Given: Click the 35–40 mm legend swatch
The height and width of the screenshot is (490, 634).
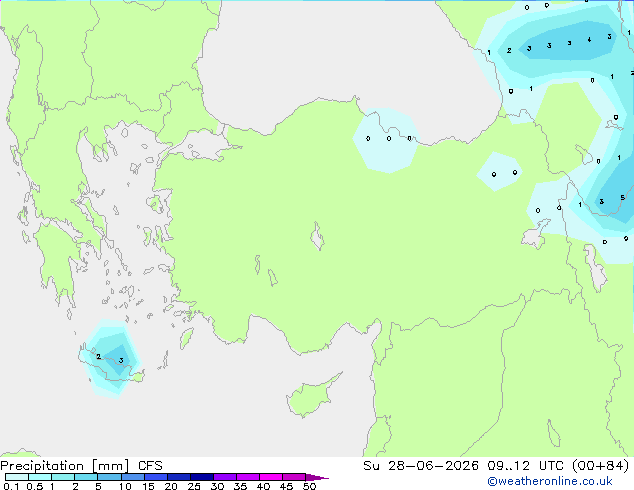Looking at the screenshot, I should click(247, 477).
